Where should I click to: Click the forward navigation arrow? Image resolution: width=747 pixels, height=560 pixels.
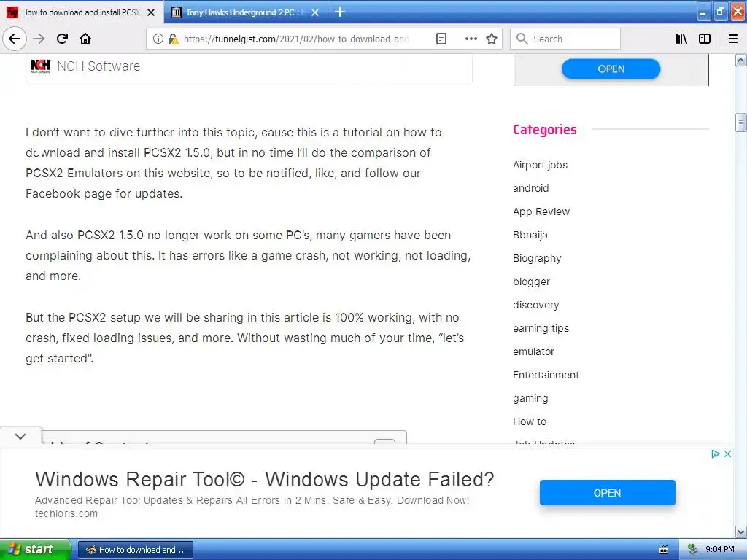[x=39, y=39]
